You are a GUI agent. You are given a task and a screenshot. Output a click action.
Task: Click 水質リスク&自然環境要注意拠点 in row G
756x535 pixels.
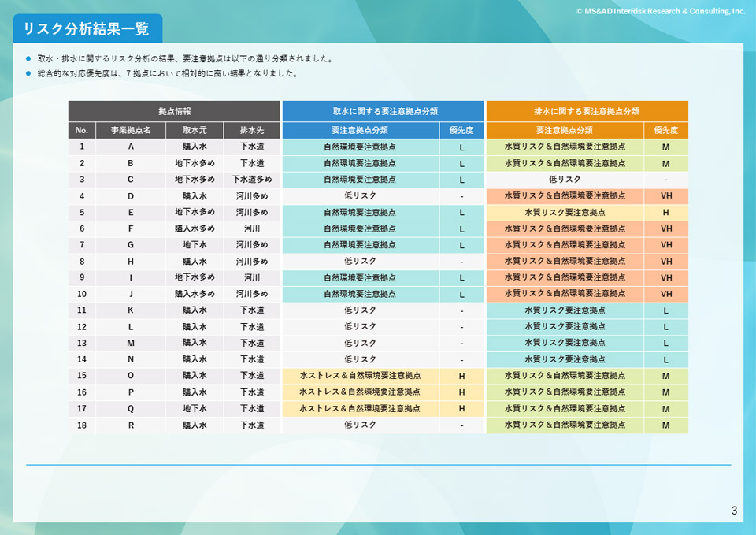(x=565, y=245)
